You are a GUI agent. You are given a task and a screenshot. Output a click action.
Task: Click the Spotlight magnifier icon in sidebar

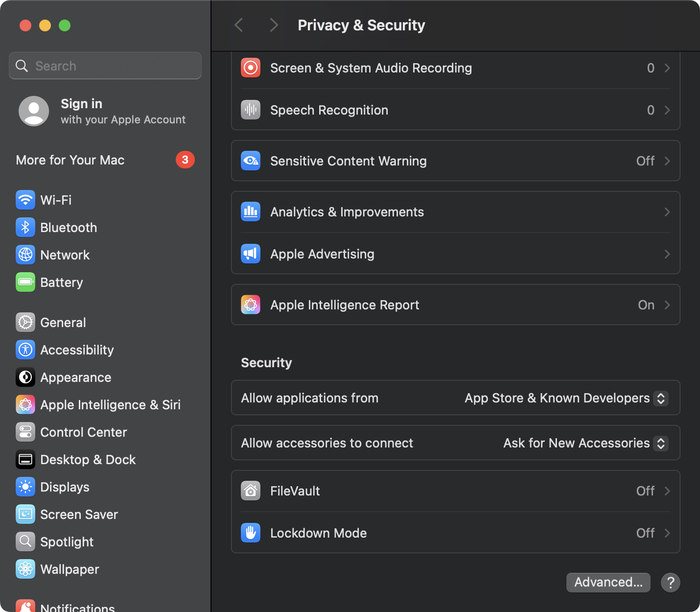coord(25,541)
